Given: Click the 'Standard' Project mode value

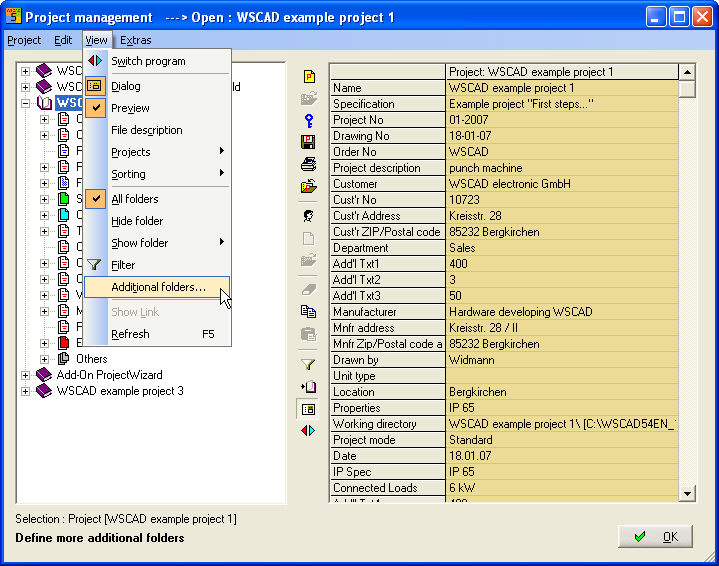Looking at the screenshot, I should [562, 440].
